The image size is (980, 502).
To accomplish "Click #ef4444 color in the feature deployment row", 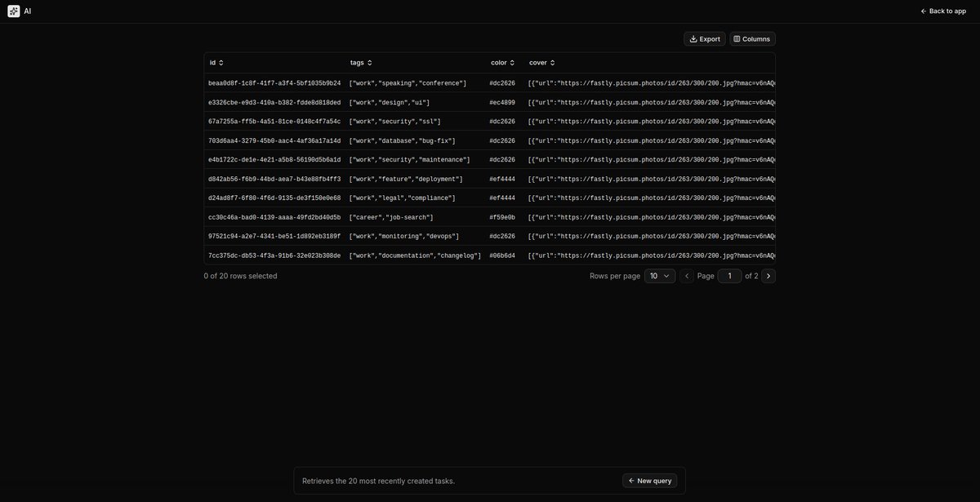I will [502, 179].
